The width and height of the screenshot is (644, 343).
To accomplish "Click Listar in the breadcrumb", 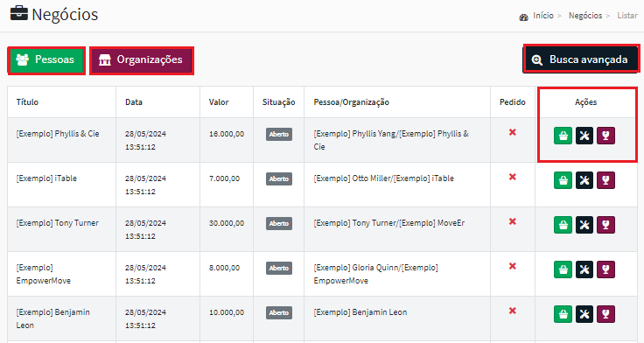I will (627, 16).
